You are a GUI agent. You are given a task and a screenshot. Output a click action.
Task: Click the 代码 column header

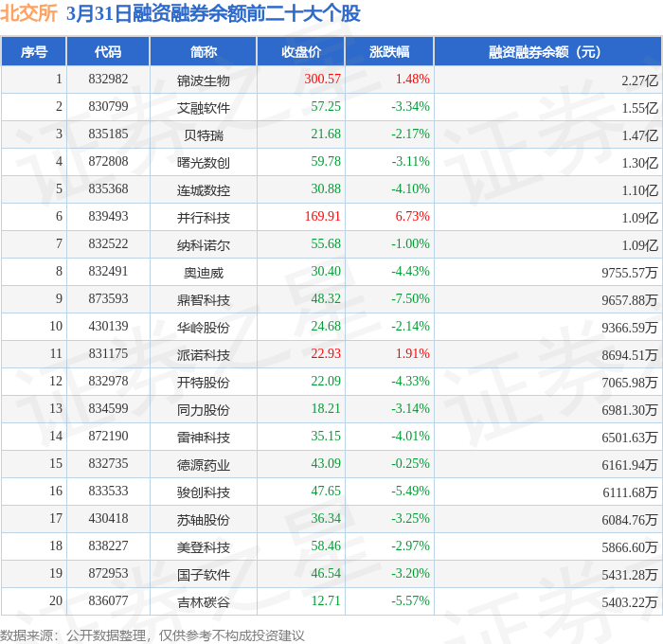point(108,51)
